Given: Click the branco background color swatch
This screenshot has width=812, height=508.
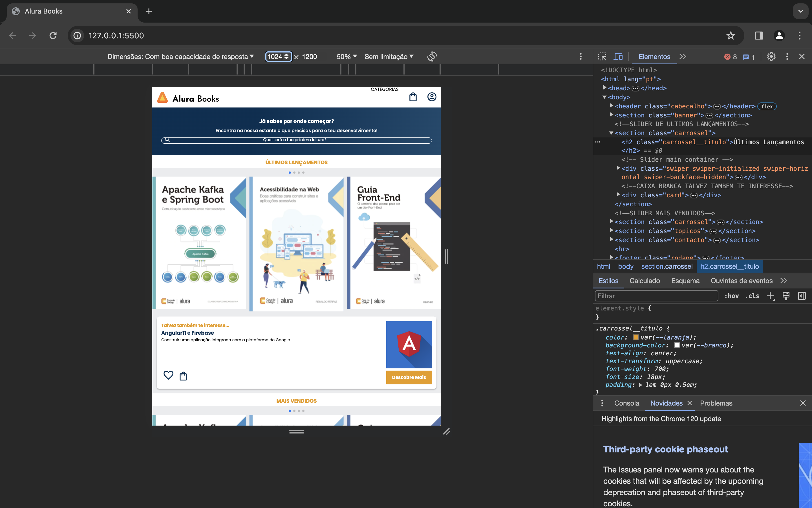Looking at the screenshot, I should click(677, 345).
